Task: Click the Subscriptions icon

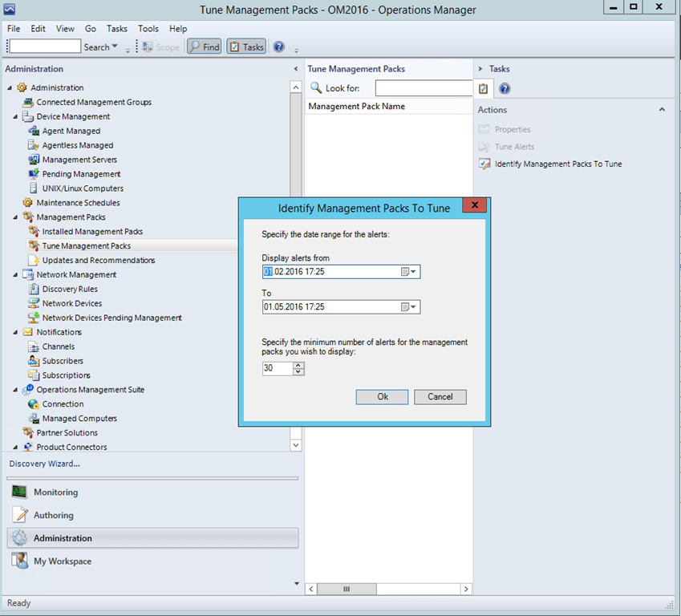Action: [x=34, y=375]
